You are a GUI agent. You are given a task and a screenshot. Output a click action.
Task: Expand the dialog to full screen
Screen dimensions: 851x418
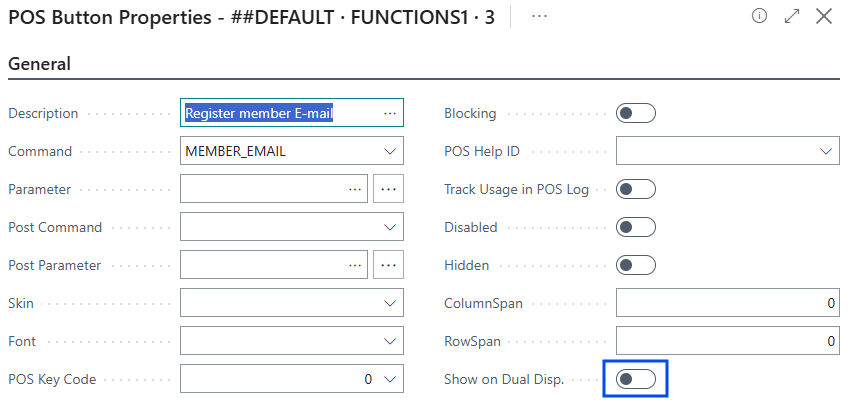click(791, 16)
